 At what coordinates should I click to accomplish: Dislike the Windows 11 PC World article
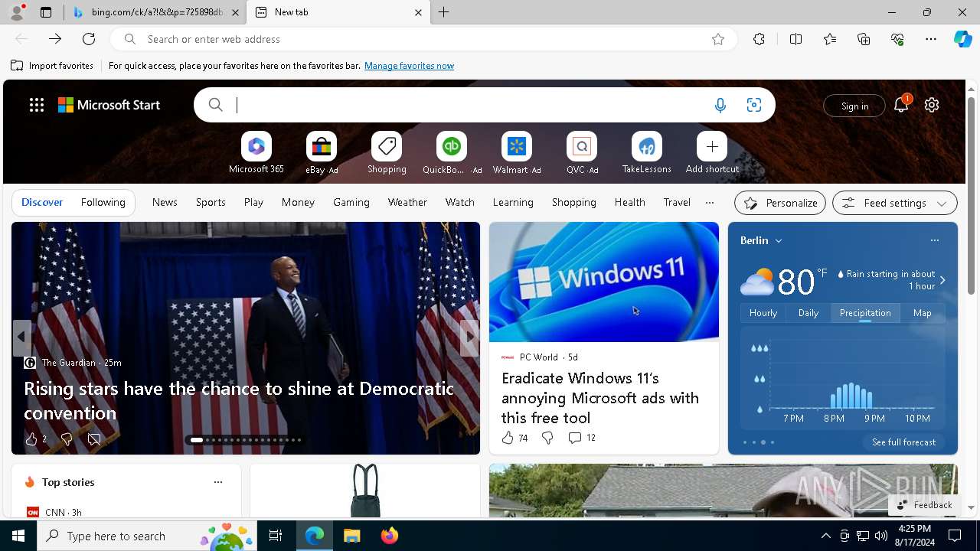tap(547, 438)
